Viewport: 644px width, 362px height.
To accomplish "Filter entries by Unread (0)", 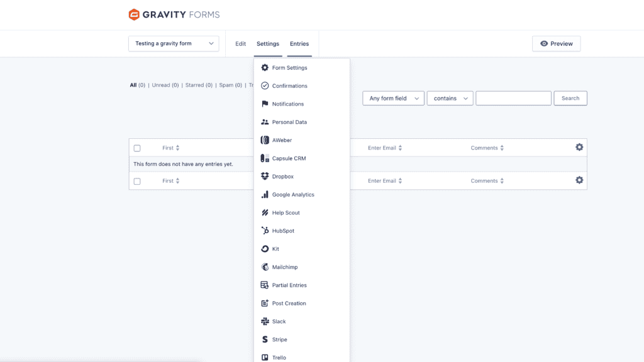I will tap(165, 85).
